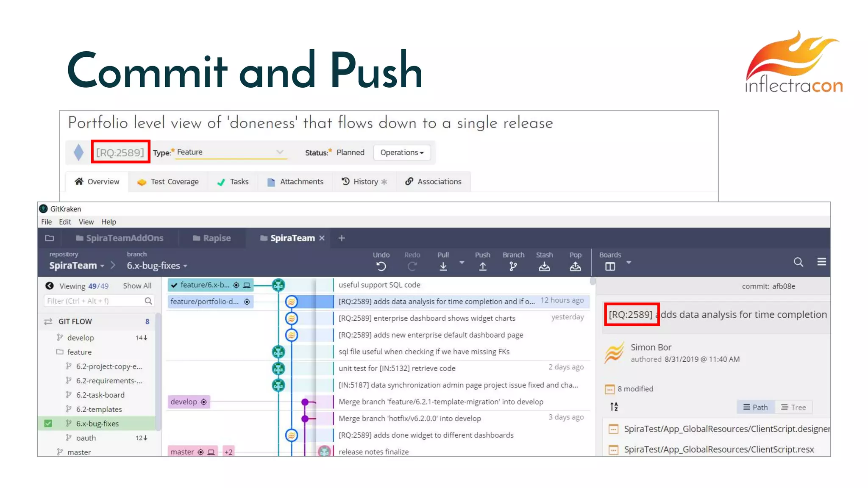Click the commit list scrollbar
The height and width of the screenshot is (488, 868).
(x=593, y=281)
